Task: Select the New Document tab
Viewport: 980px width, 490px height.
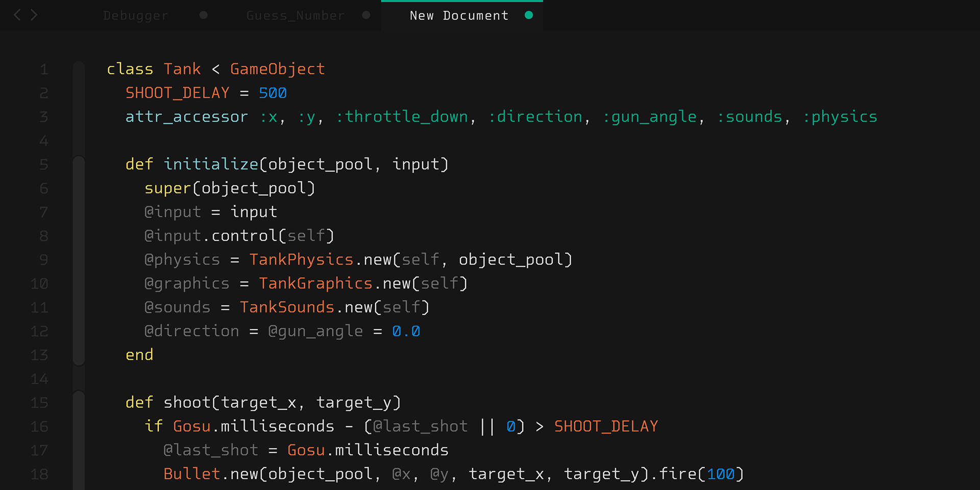Action: coord(459,16)
